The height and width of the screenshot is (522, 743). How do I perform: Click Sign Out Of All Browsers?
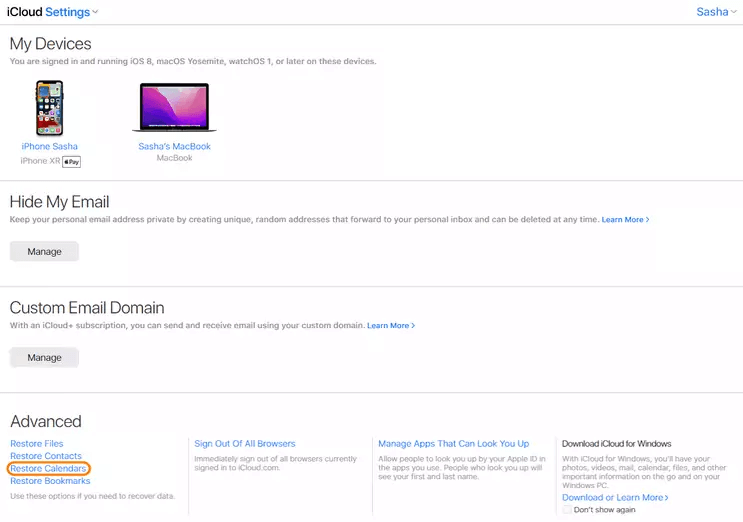coord(245,443)
